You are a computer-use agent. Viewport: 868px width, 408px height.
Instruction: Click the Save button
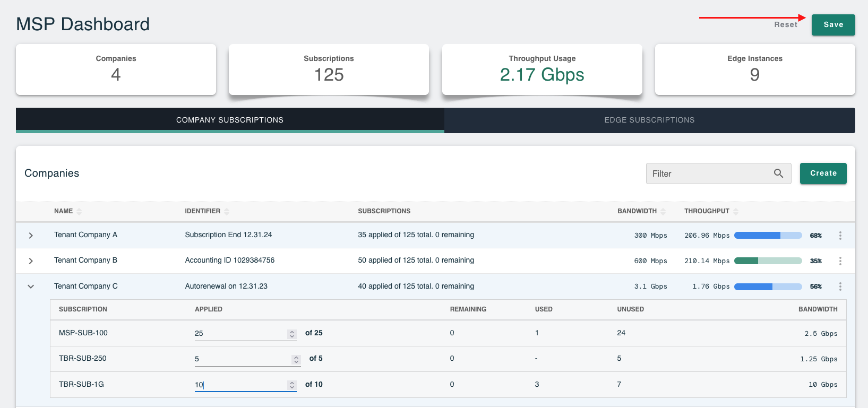click(x=833, y=25)
